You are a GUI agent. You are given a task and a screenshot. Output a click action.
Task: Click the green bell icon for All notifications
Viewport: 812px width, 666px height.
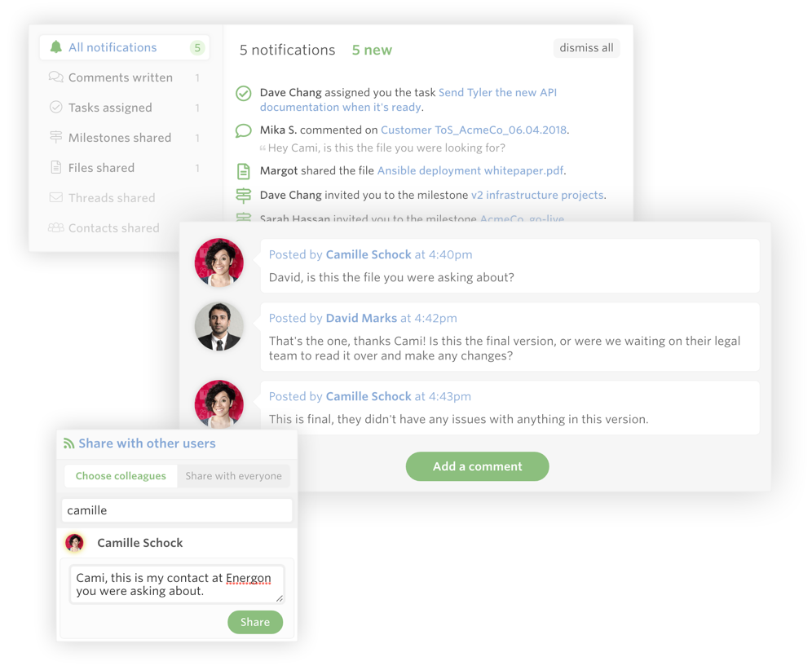click(56, 47)
